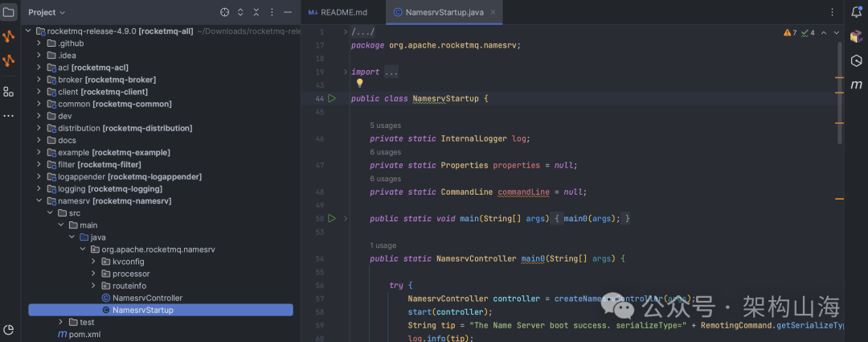Viewport: 868px width, 342px height.
Task: Open the Project view dropdown
Action: (47, 12)
